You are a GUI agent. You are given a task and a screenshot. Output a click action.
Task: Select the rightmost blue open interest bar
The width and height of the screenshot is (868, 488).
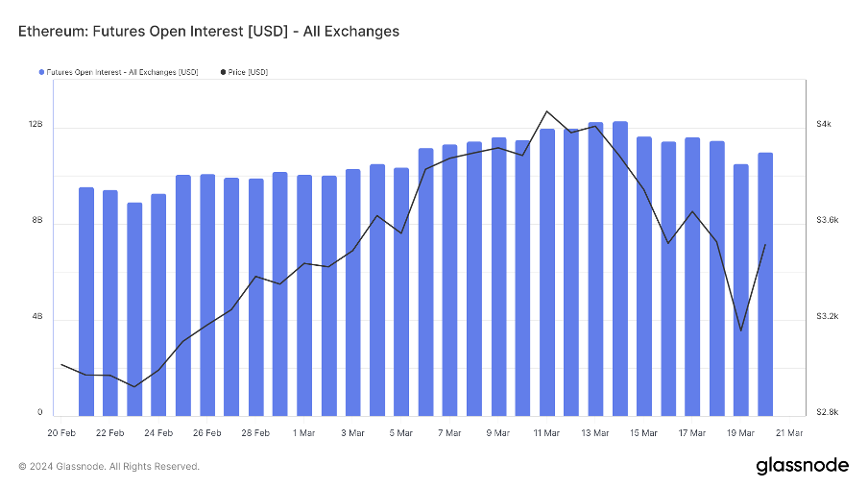(x=765, y=283)
